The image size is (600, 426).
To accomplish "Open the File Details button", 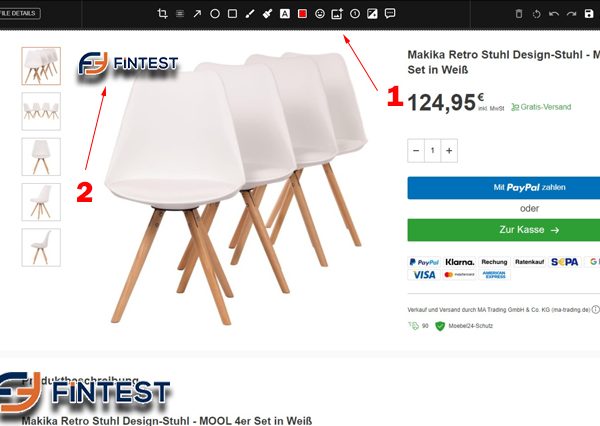I will coord(19,13).
